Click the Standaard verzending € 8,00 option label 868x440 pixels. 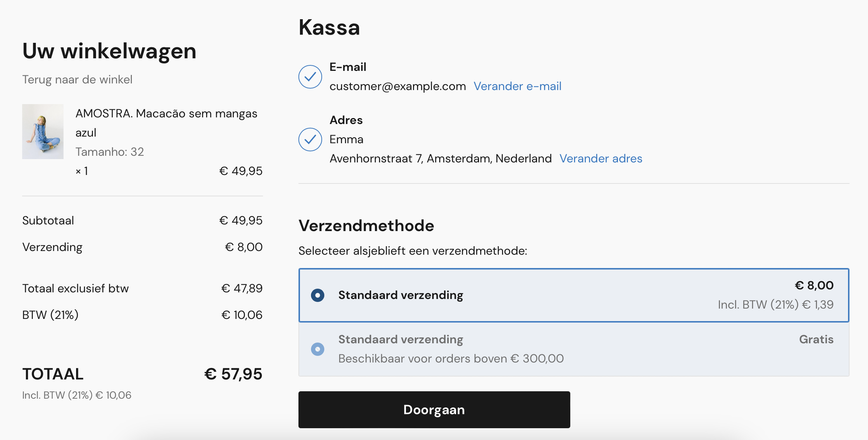click(400, 295)
